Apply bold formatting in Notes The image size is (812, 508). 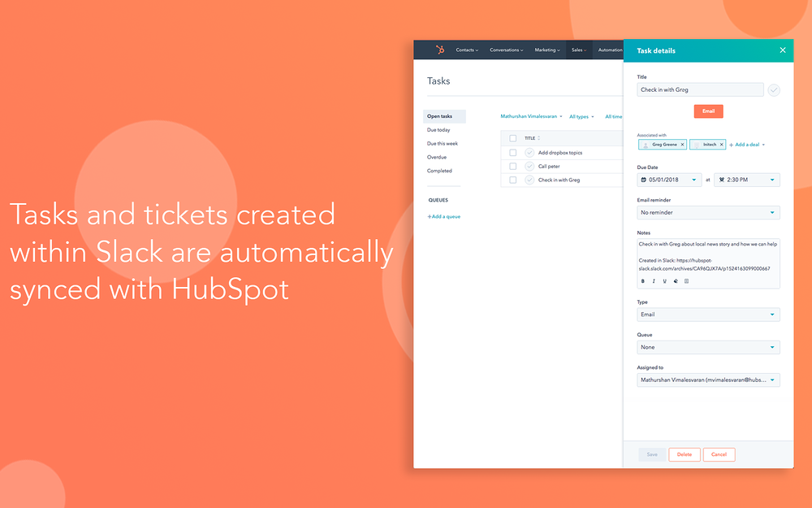(x=642, y=281)
